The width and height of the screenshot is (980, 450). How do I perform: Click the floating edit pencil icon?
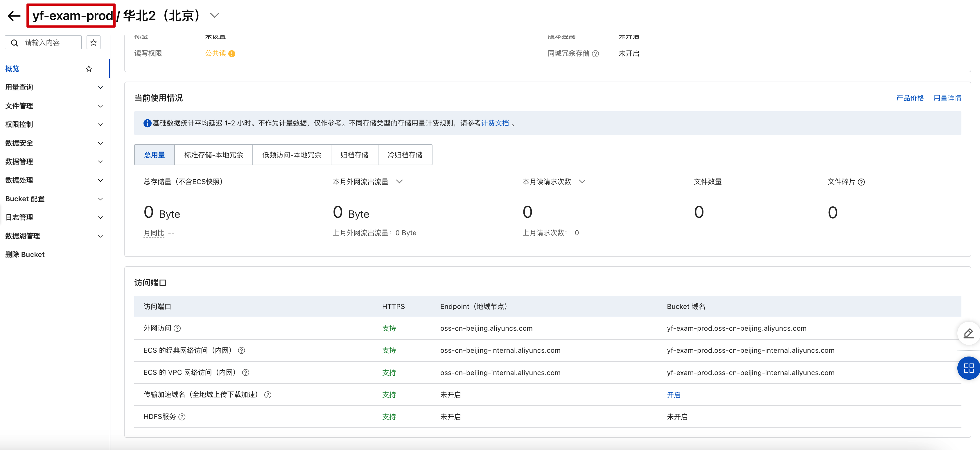pyautogui.click(x=968, y=333)
